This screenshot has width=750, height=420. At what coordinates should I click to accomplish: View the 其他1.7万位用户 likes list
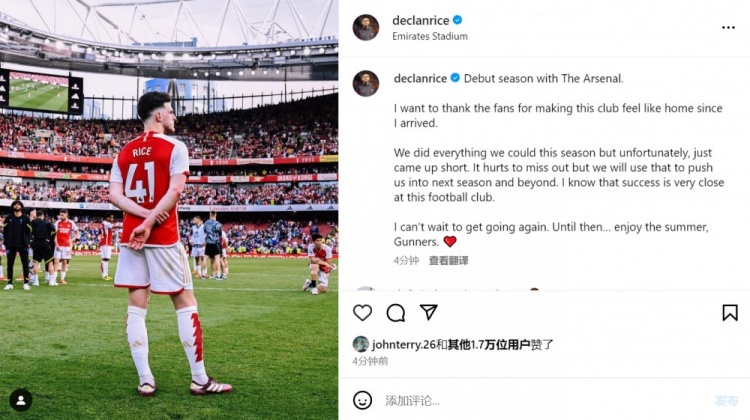[488, 344]
